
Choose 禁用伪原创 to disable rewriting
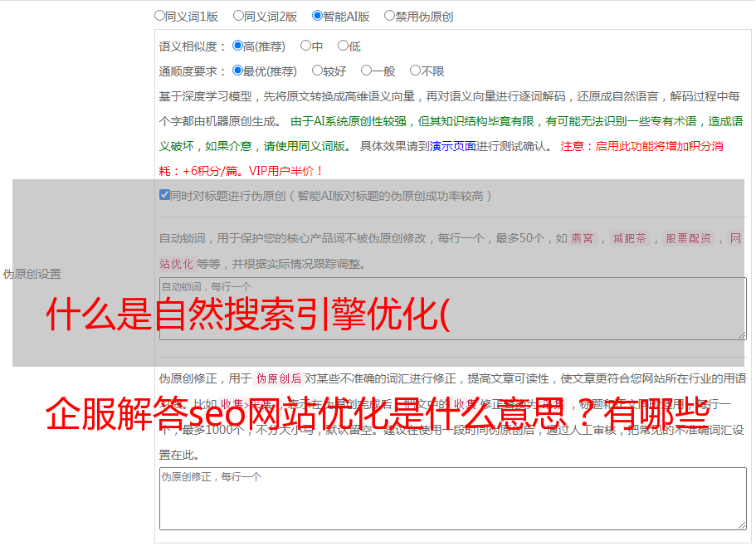click(390, 16)
